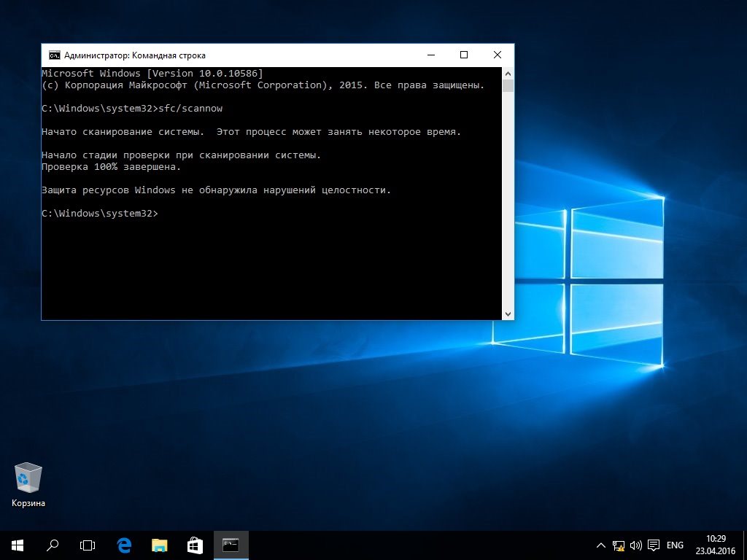Minimize the Command Prompt window
The width and height of the screenshot is (747, 560).
(431, 55)
